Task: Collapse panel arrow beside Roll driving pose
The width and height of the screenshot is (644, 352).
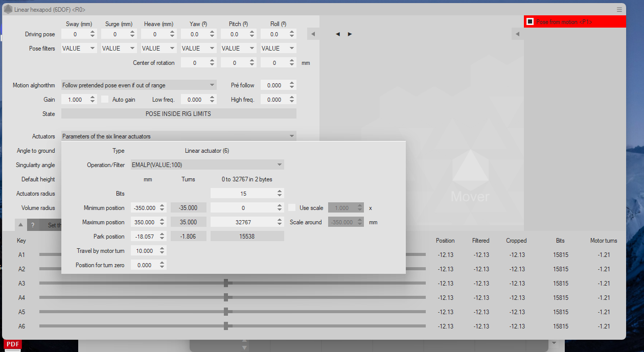Action: point(313,34)
